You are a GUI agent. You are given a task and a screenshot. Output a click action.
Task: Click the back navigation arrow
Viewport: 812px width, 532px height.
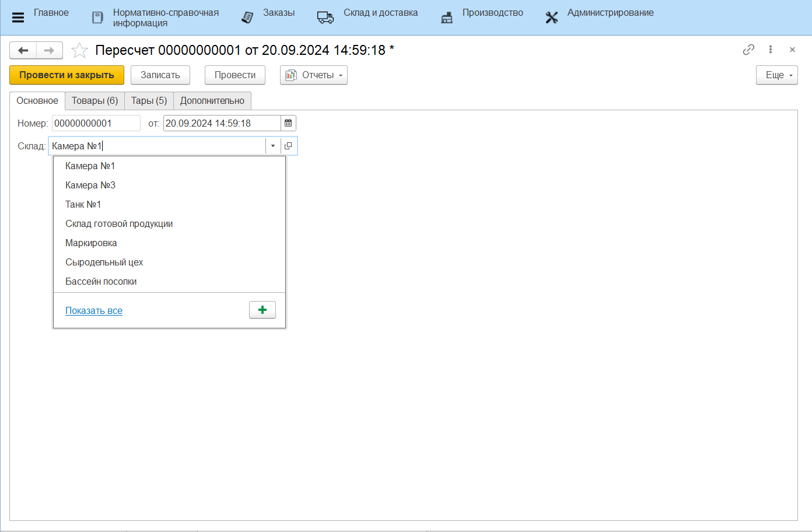[x=23, y=51]
